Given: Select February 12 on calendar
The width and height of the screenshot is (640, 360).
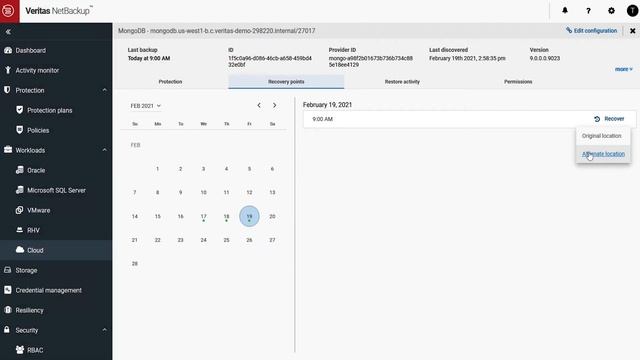Looking at the screenshot, I should click(x=249, y=192).
